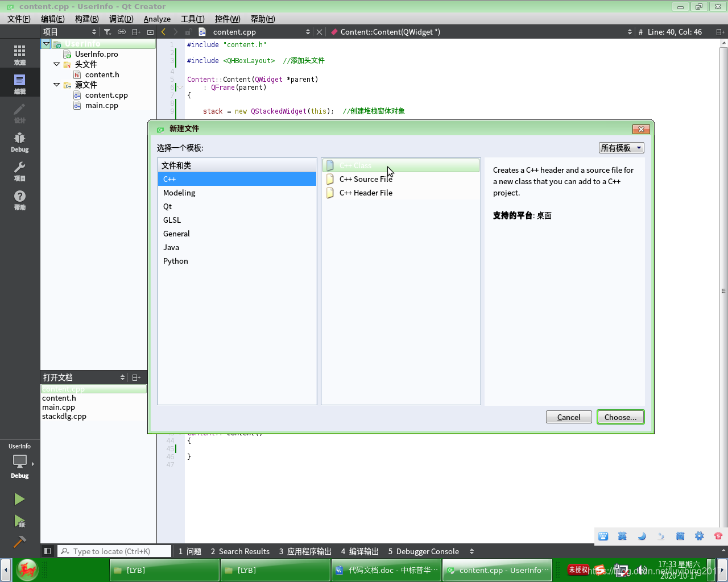This screenshot has width=728, height=582.
Task: Switch to Edit mode in sidebar
Action: [20, 83]
